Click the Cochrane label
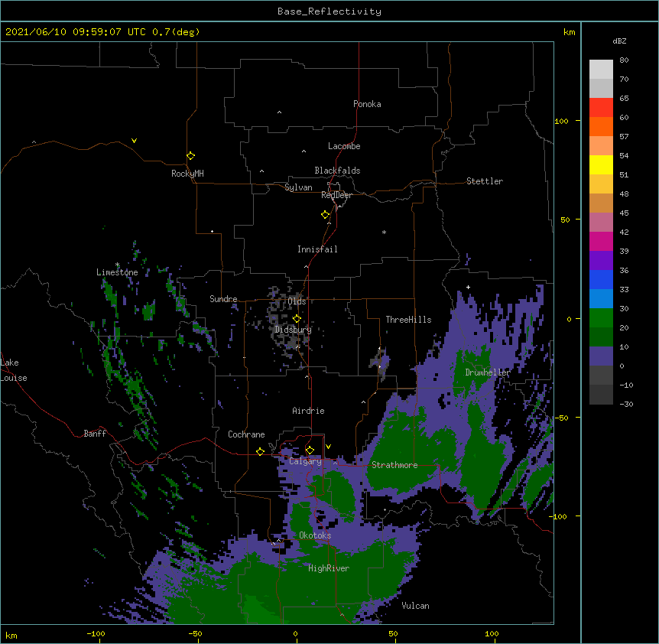 tap(246, 434)
